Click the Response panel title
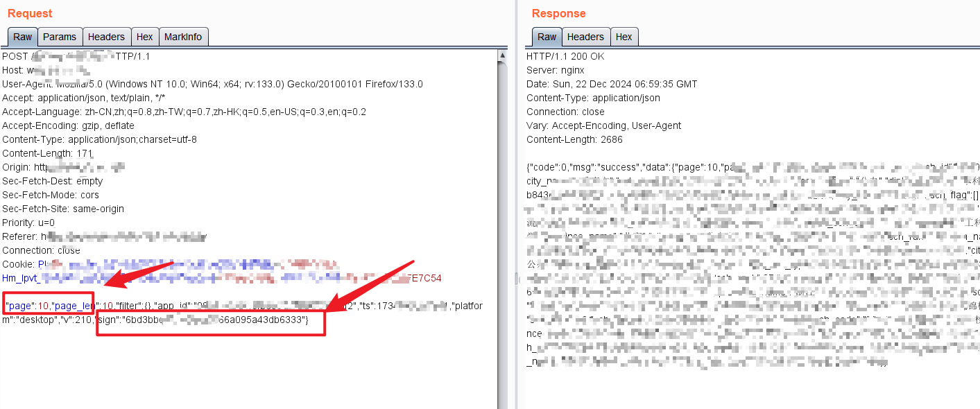Image resolution: width=980 pixels, height=409 pixels. [558, 13]
